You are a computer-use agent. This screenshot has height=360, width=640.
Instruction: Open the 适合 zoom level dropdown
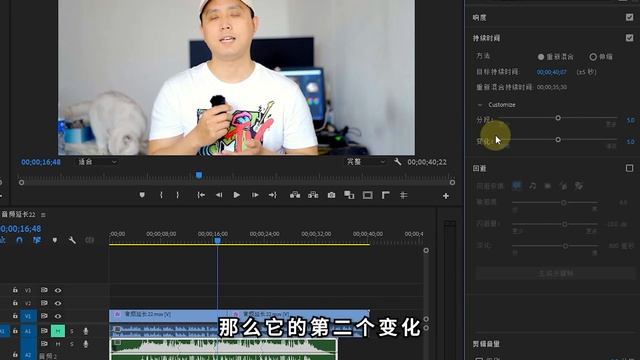click(x=98, y=162)
